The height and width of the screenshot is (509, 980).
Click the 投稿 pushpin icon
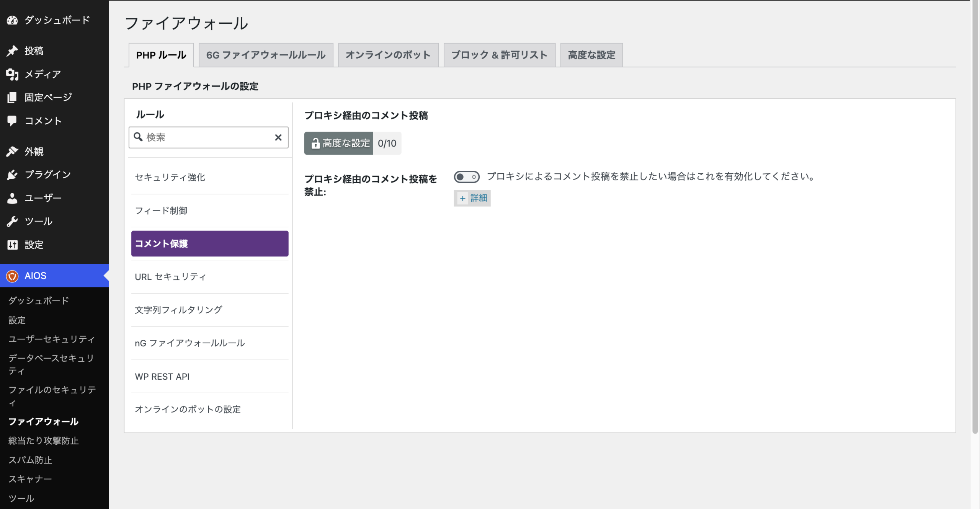12,51
